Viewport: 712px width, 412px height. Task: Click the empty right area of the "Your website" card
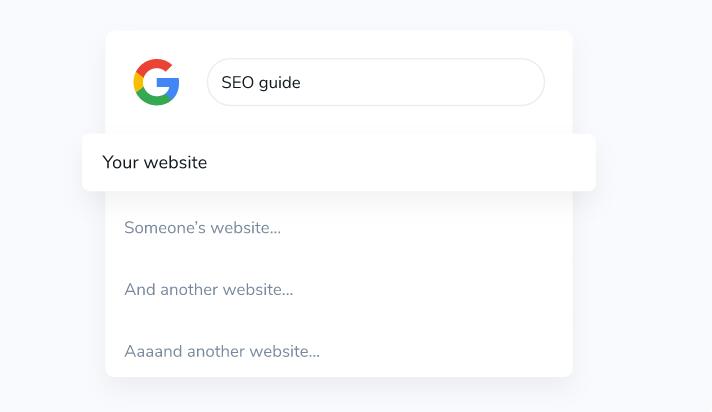click(x=409, y=162)
